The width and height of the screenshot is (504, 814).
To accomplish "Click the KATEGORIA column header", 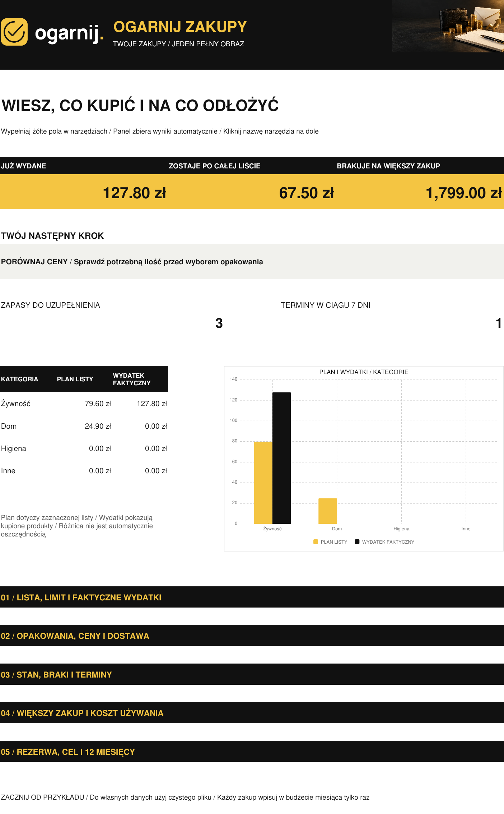I will pyautogui.click(x=19, y=379).
